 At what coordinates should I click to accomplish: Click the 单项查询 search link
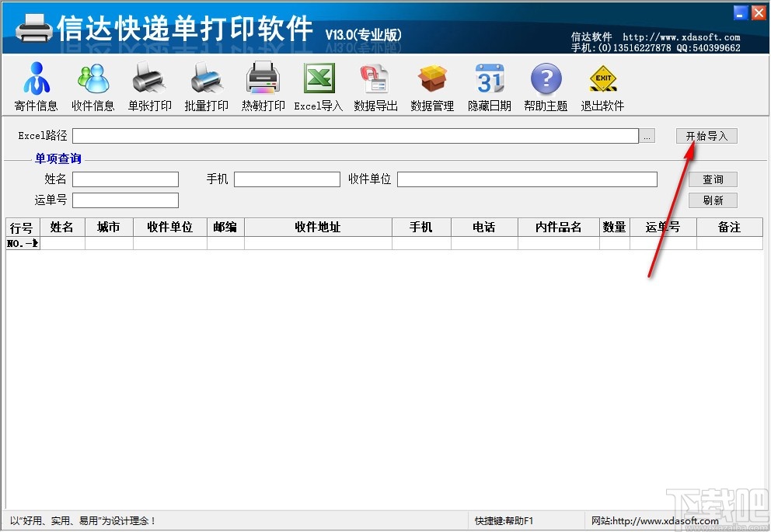pos(58,158)
